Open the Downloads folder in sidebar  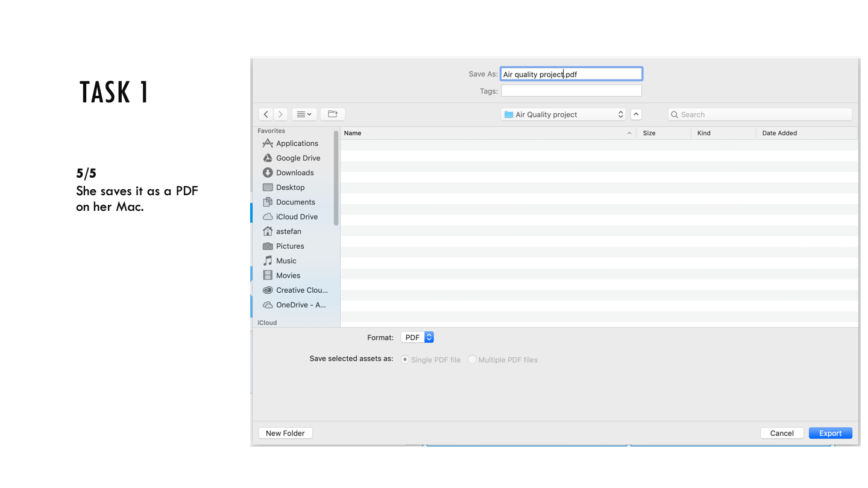click(x=295, y=173)
